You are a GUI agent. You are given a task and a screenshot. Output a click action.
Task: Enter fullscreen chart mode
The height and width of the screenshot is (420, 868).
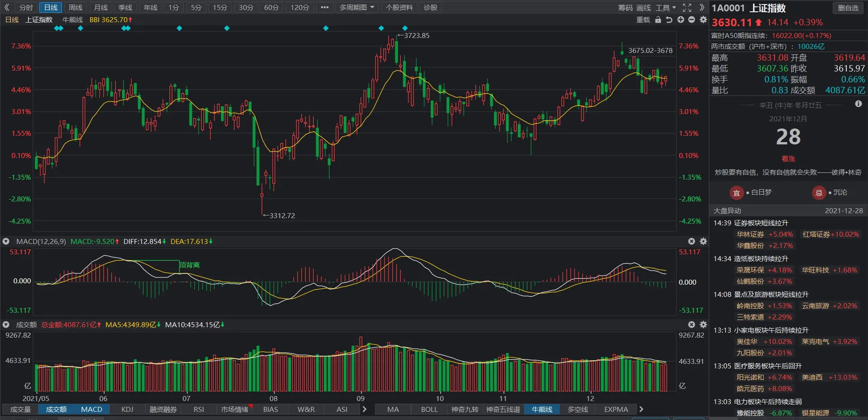coord(687,8)
